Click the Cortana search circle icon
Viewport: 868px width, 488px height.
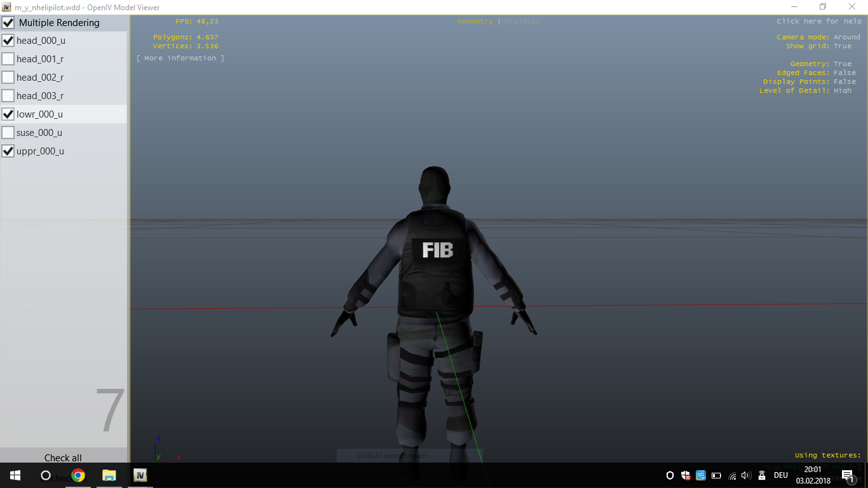46,475
